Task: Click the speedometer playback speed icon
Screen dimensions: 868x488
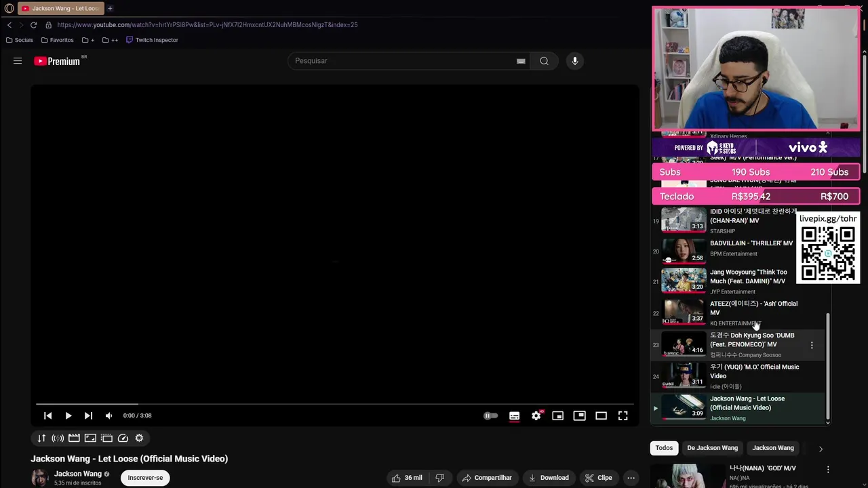Action: [x=123, y=438]
